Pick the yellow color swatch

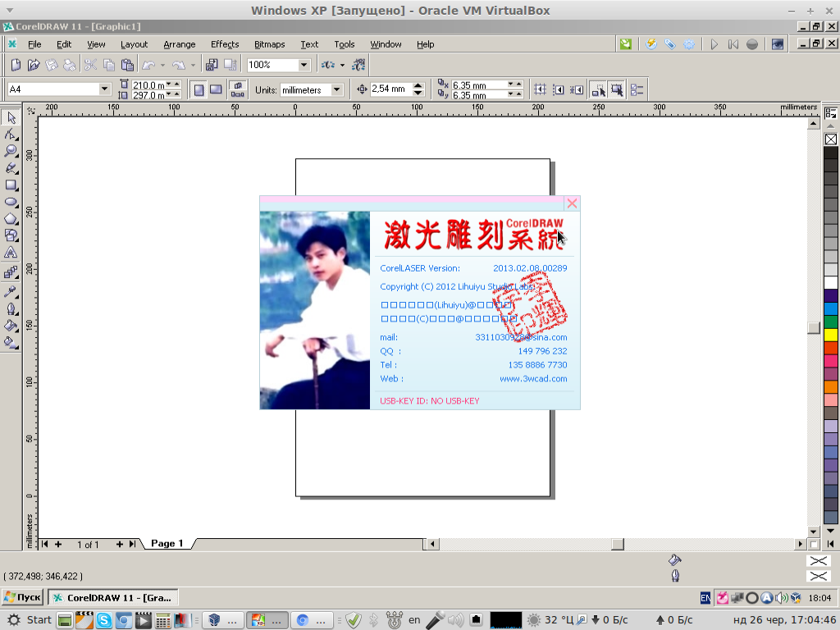click(831, 335)
